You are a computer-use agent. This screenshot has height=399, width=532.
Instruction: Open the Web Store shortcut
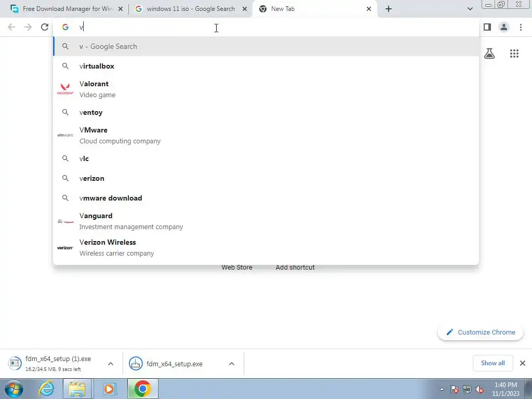[237, 268]
